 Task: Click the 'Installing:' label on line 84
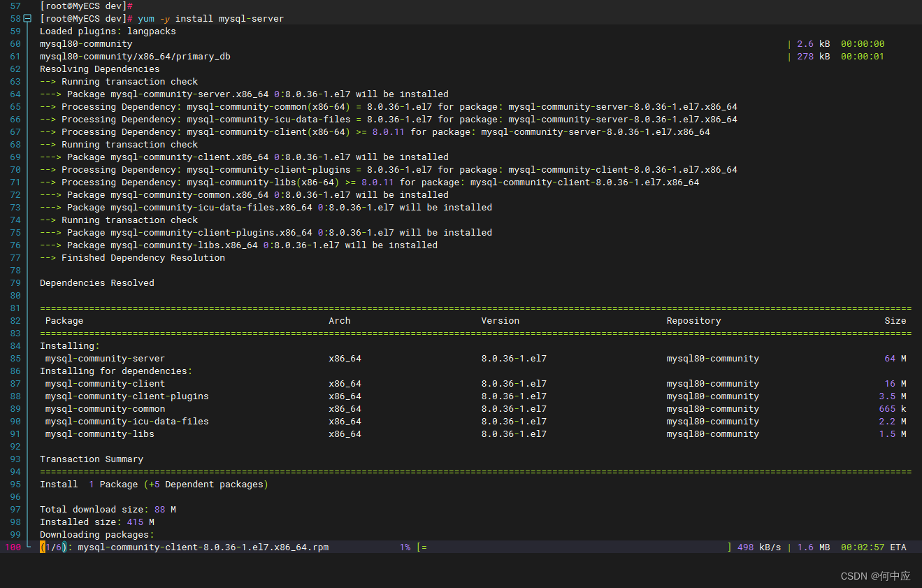coord(70,346)
